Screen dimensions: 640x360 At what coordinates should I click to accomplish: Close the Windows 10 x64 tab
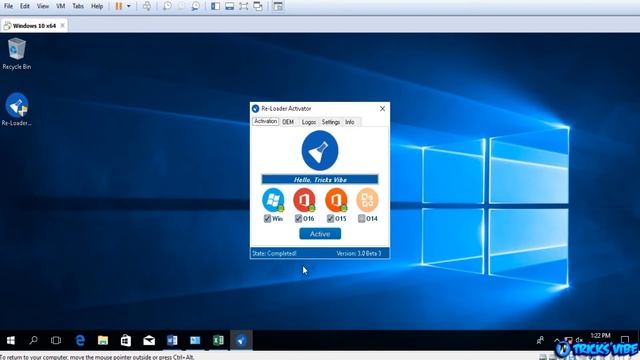pos(62,25)
